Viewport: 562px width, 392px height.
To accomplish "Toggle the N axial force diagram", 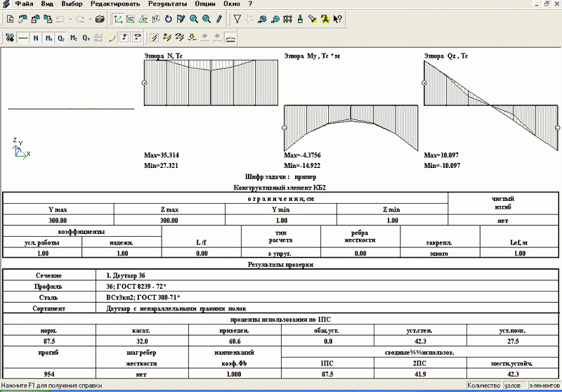I will 36,37.
